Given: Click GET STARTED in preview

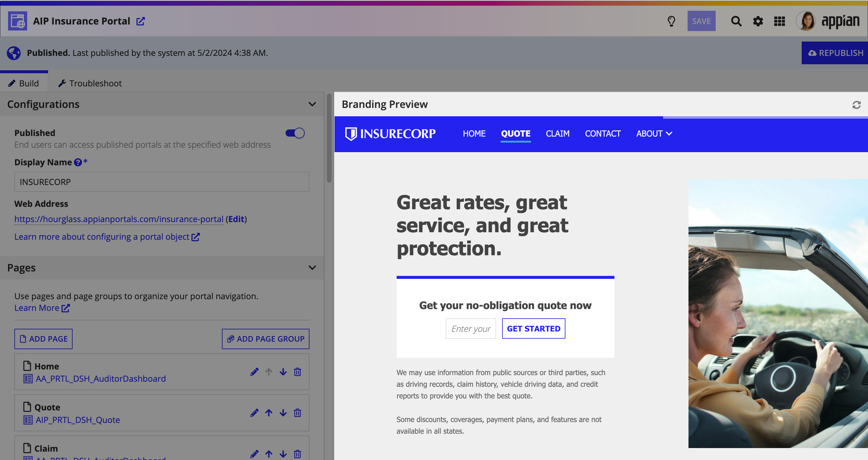Looking at the screenshot, I should (533, 328).
